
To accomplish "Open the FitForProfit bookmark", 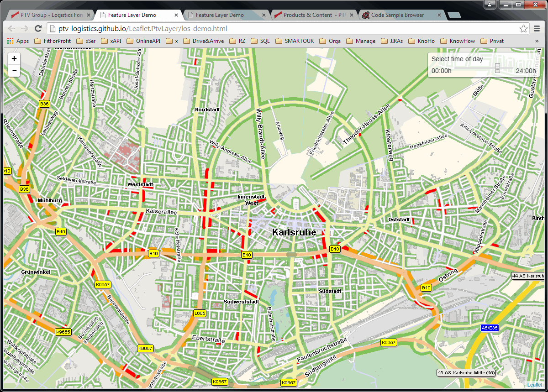I will (x=53, y=41).
